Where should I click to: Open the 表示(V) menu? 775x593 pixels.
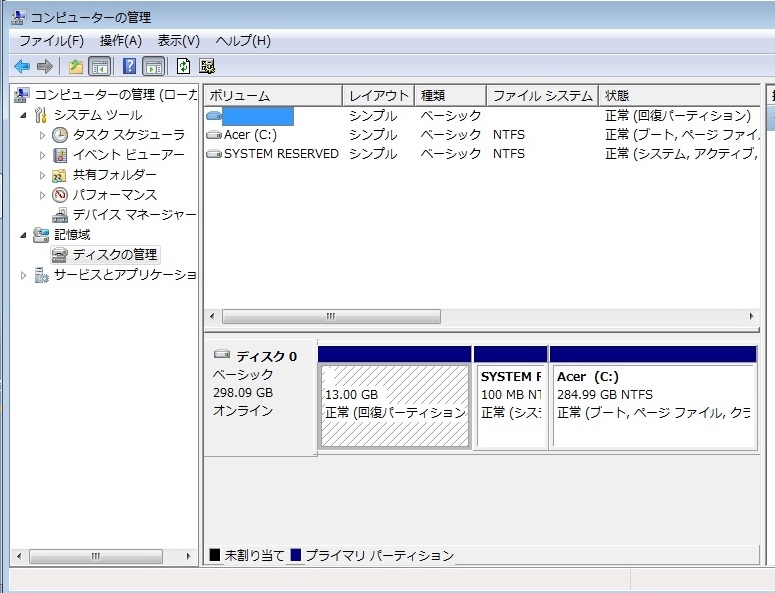point(178,40)
